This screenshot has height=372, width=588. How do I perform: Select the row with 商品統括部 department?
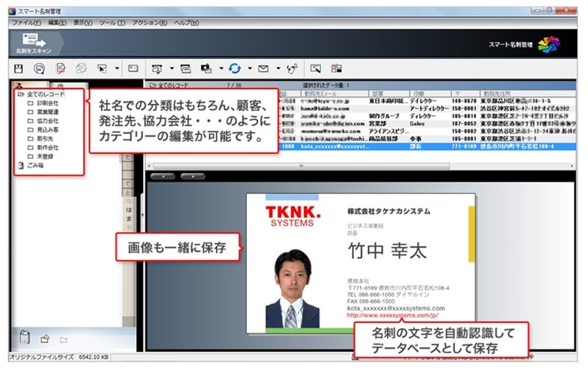(428, 139)
